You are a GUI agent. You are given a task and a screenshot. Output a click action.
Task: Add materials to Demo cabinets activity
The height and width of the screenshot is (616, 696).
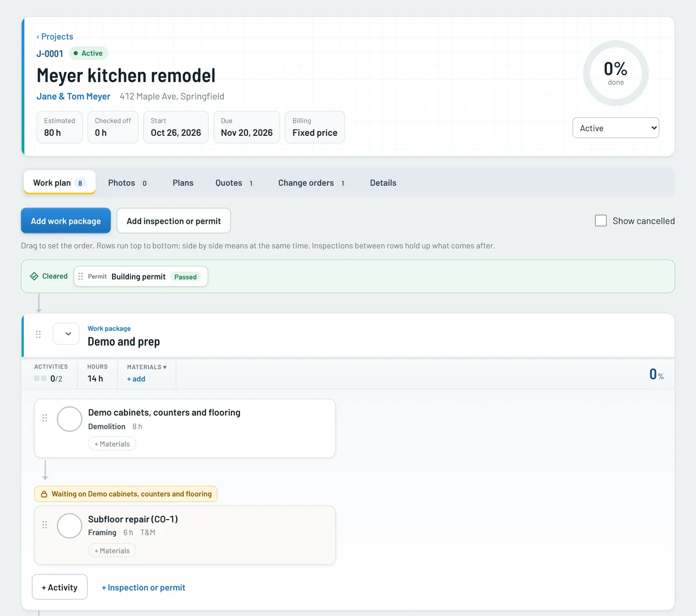(112, 444)
